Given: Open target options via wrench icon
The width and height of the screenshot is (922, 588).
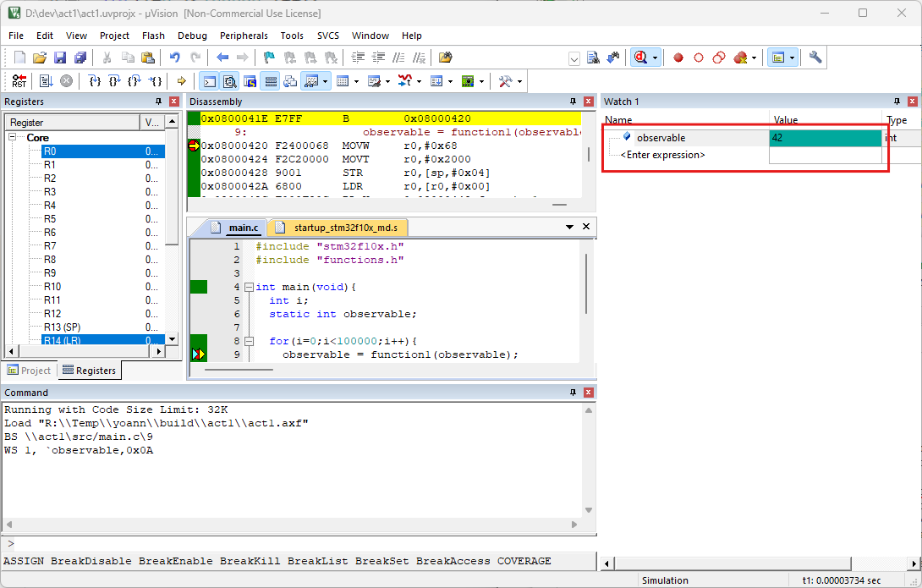Looking at the screenshot, I should click(x=815, y=58).
